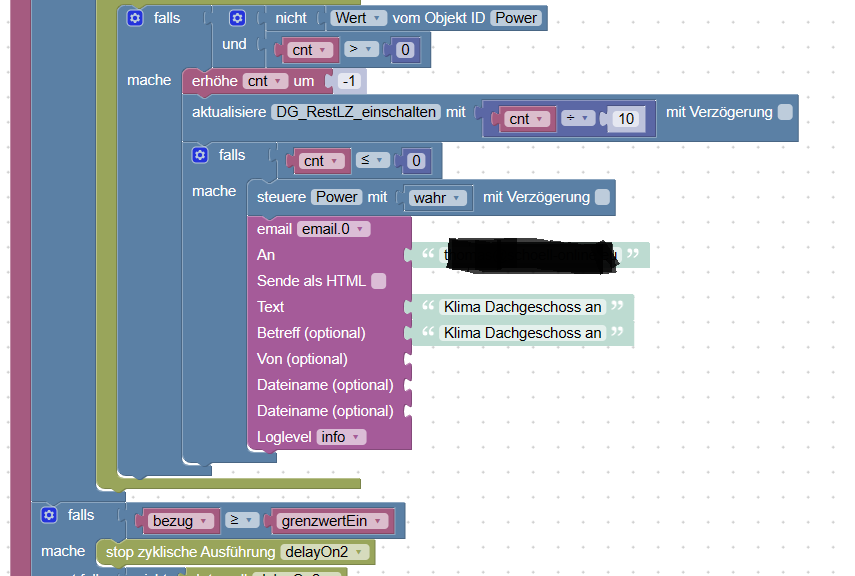The width and height of the screenshot is (855, 576).
Task: Open grenzwertEin variable dropdown
Action: 332,521
